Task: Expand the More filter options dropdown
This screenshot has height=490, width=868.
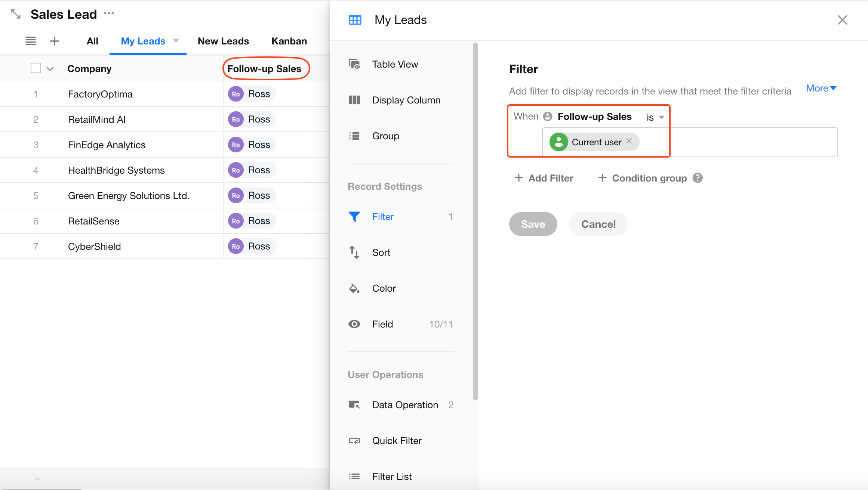Action: (x=821, y=89)
